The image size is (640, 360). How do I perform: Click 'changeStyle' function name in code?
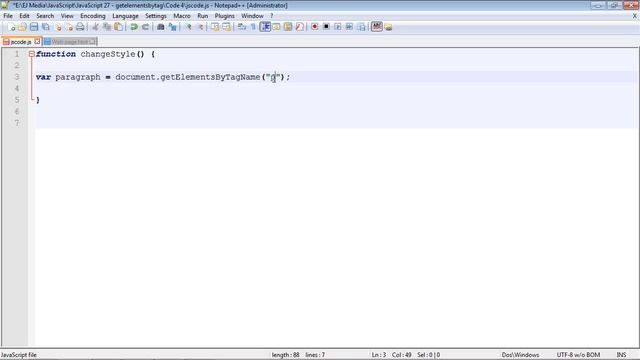108,54
